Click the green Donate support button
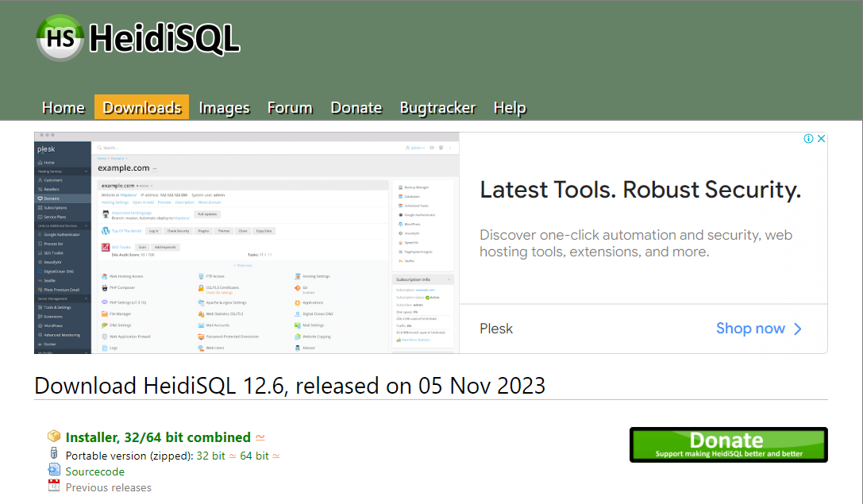Image resolution: width=863 pixels, height=504 pixels. 728,444
